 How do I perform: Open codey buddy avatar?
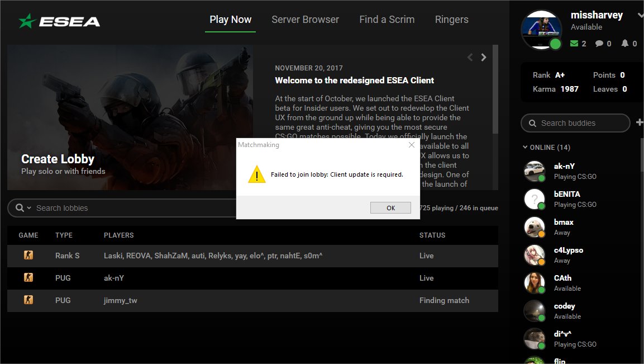[535, 311]
